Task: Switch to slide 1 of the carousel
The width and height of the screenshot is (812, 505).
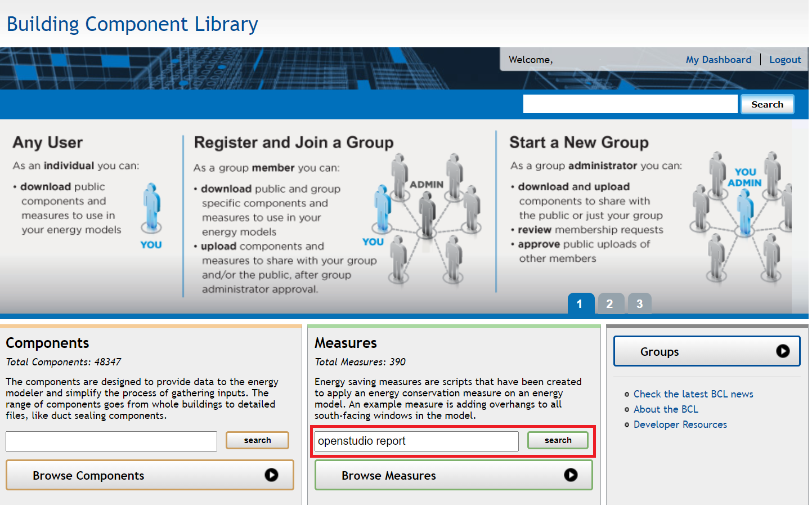Action: tap(580, 303)
